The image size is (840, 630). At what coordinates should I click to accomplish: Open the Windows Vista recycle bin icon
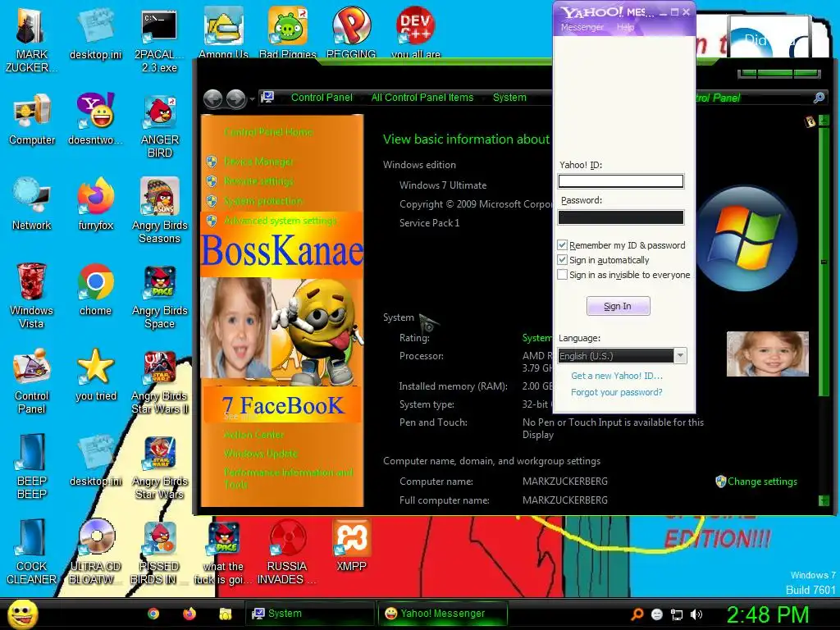31,295
